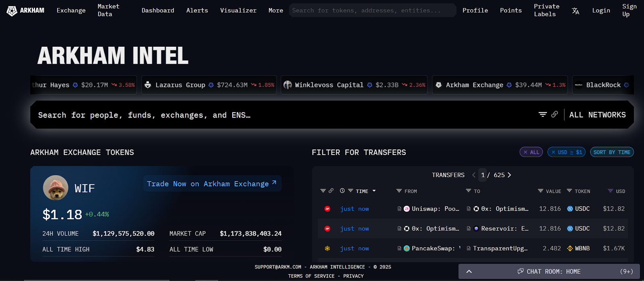
Task: Click the Arkham logo in the navbar
Action: (x=25, y=10)
